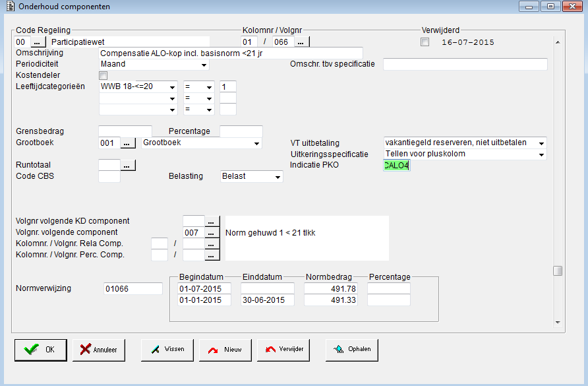Click the Nieuw button
The image size is (588, 386).
pos(225,350)
